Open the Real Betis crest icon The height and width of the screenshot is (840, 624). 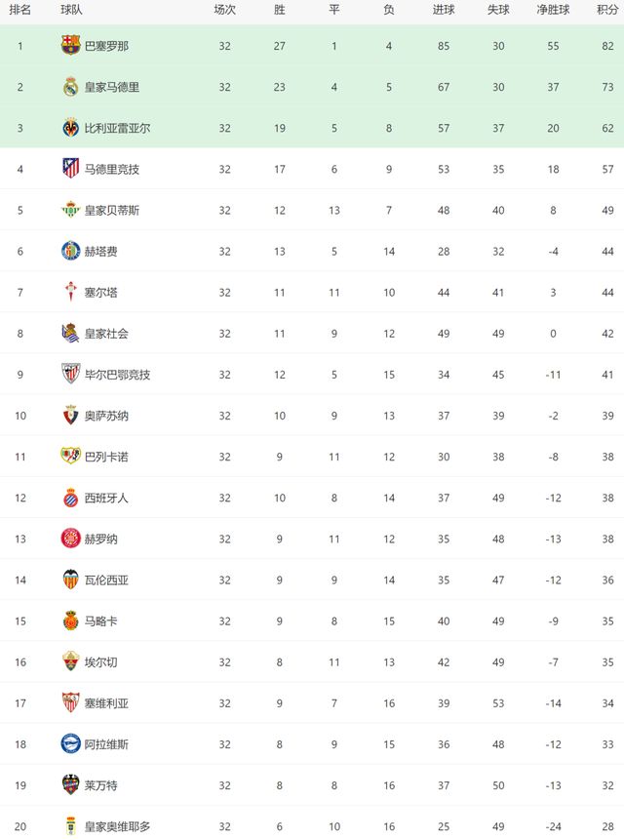click(x=70, y=210)
